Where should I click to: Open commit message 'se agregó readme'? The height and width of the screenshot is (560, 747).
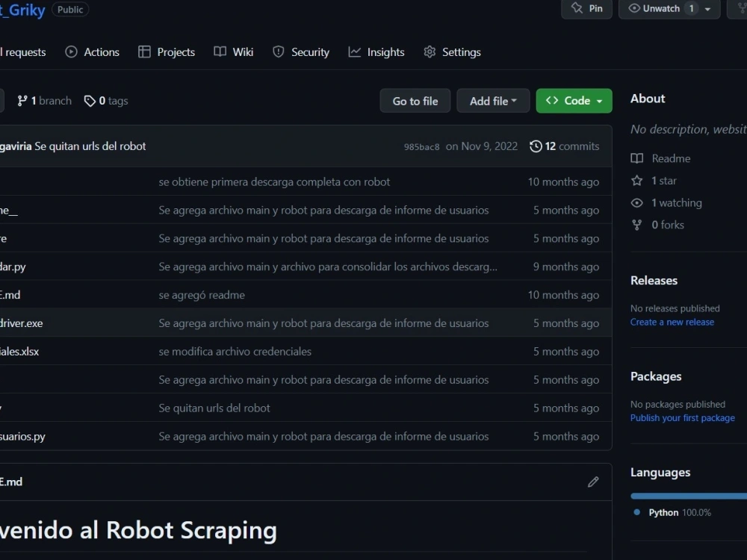click(x=202, y=295)
